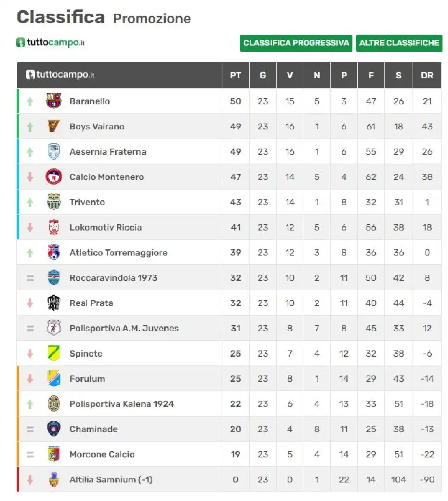Screen dimensions: 448x501
Task: Open the Calcio Montenero crest icon
Action: click(54, 177)
